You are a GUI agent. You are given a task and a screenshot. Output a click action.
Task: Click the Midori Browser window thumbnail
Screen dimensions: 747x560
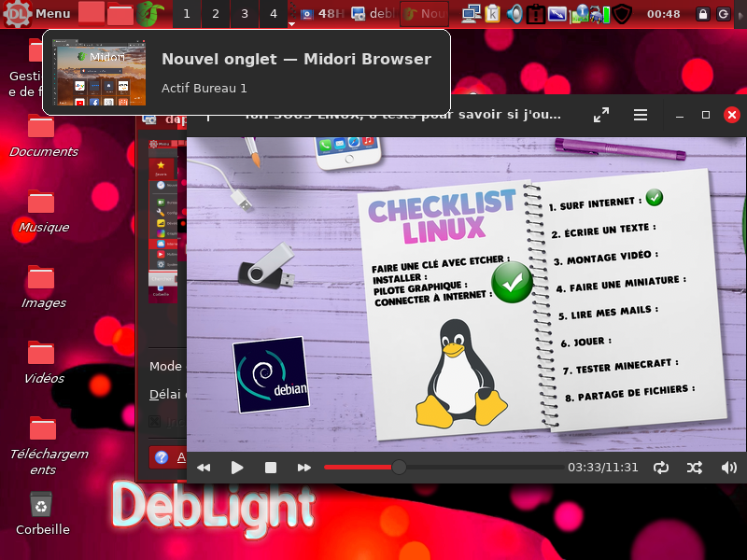(99, 72)
